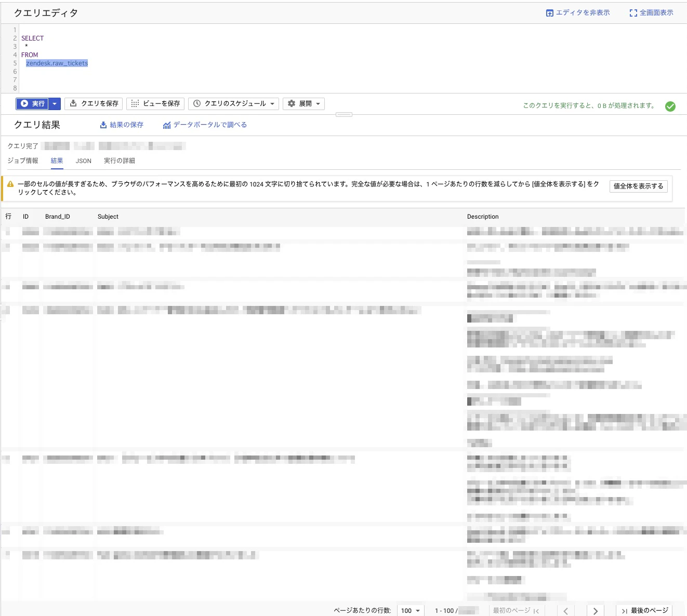
Task: Open the rows-per-page dropdown showing 100
Action: [x=411, y=611]
